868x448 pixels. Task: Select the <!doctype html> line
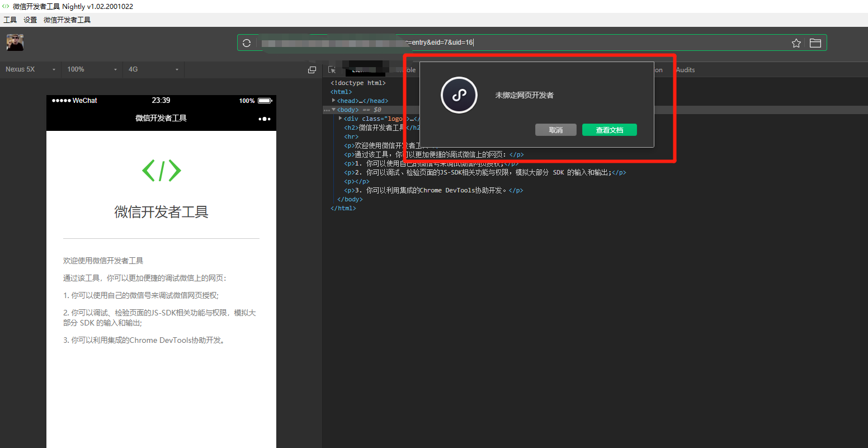[358, 83]
